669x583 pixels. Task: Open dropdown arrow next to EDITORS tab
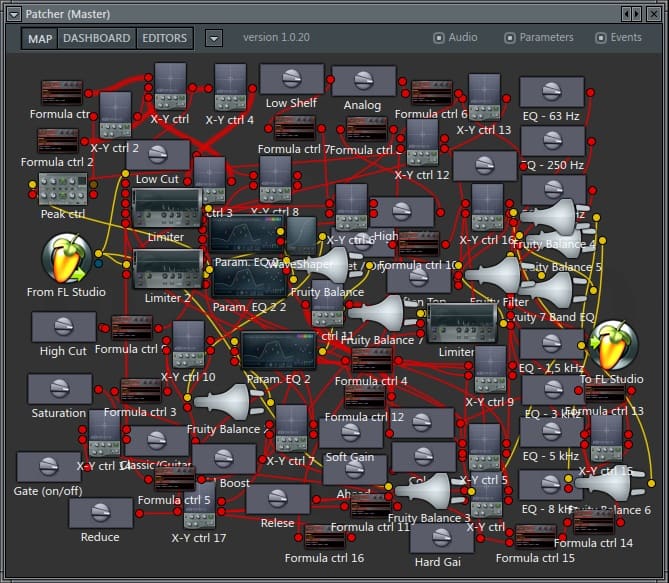[214, 39]
